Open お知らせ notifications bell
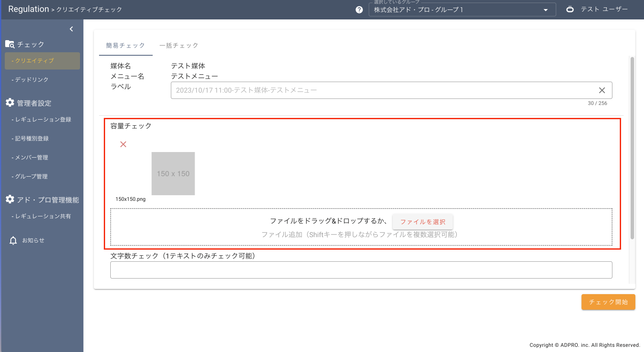Image resolution: width=644 pixels, height=352 pixels. [13, 241]
